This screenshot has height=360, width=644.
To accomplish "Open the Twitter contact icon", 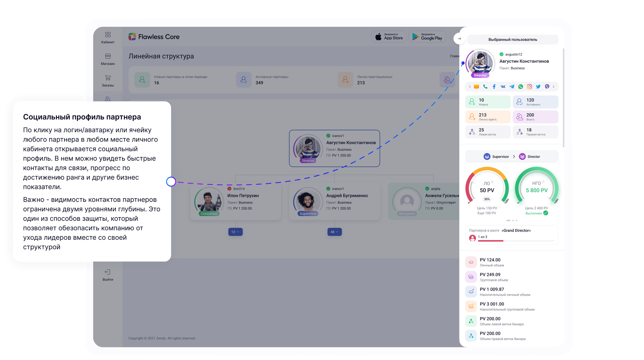I will pos(538,87).
